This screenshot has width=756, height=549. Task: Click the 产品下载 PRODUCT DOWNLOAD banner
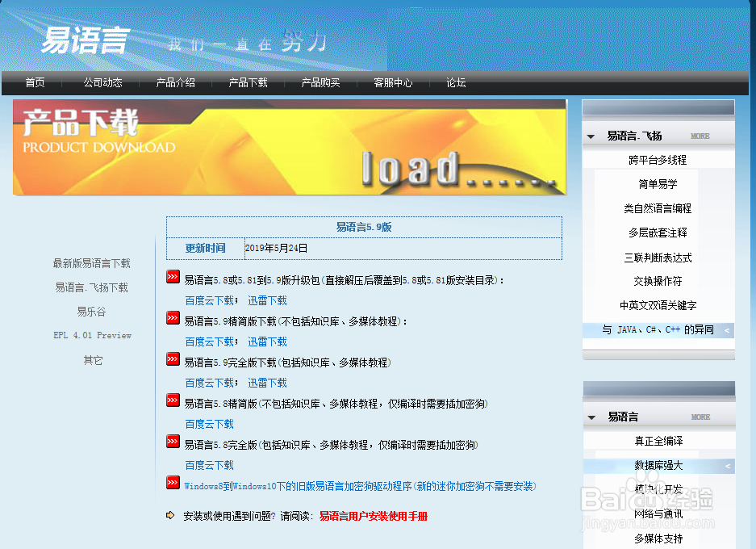290,147
